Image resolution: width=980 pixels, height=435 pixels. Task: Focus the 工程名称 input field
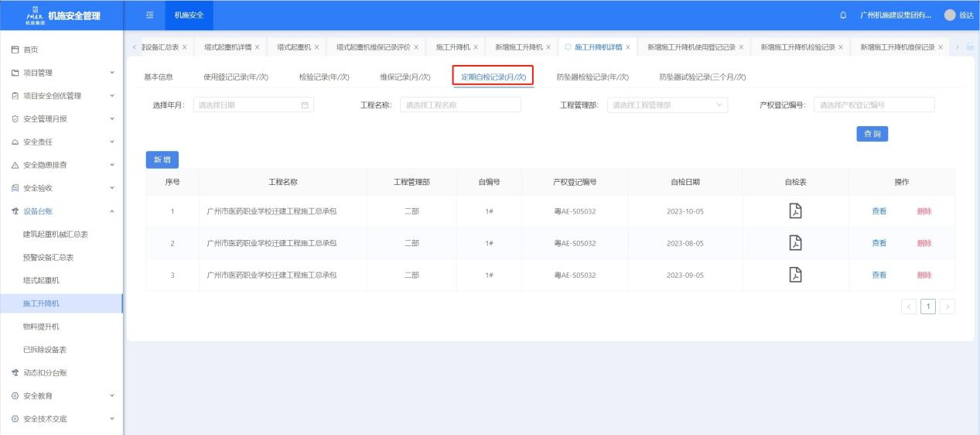[x=460, y=105]
